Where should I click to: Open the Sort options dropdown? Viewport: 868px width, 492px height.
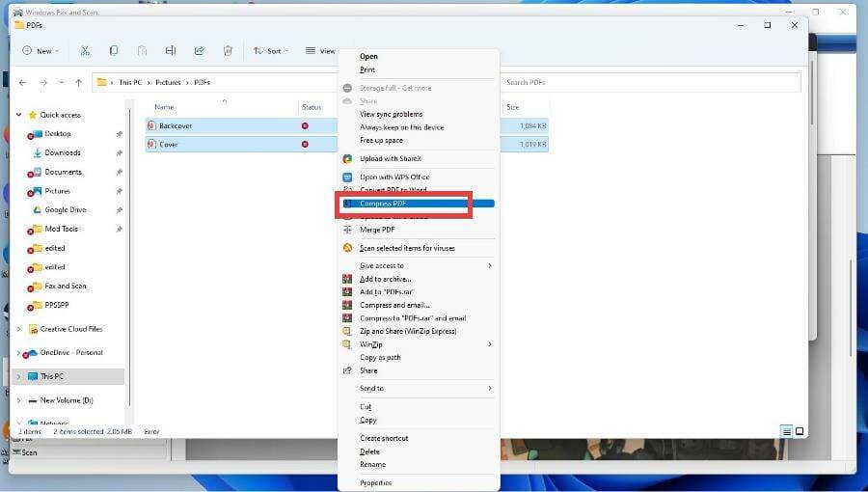pyautogui.click(x=271, y=51)
